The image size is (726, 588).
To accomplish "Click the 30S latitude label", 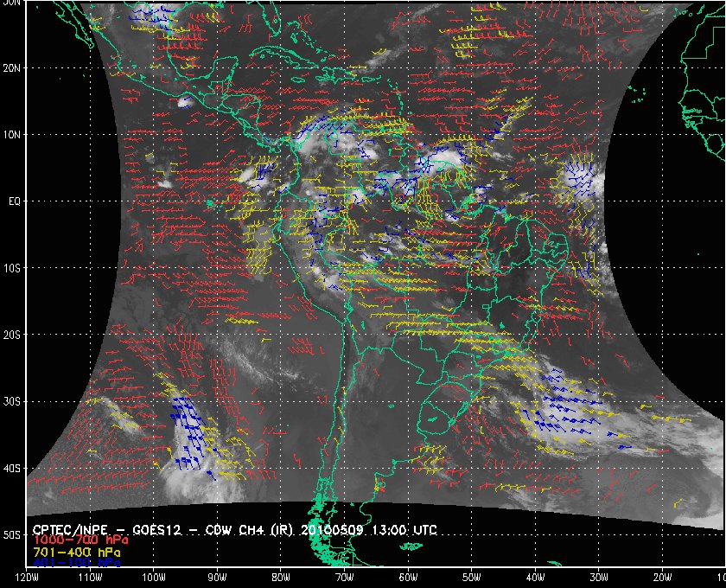I will pos(12,402).
